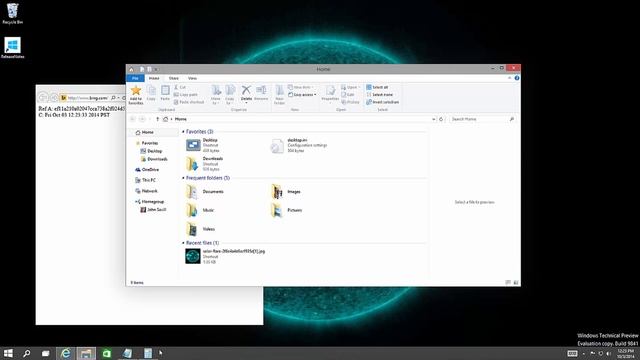
Task: Create a New folder from the ribbon
Action: (x=280, y=95)
